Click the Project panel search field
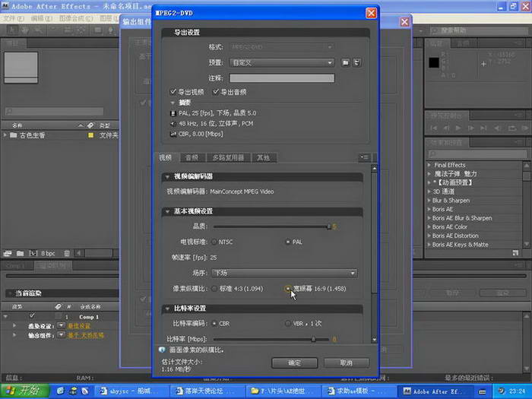Viewport: 532px width, 399px height. pyautogui.click(x=54, y=111)
